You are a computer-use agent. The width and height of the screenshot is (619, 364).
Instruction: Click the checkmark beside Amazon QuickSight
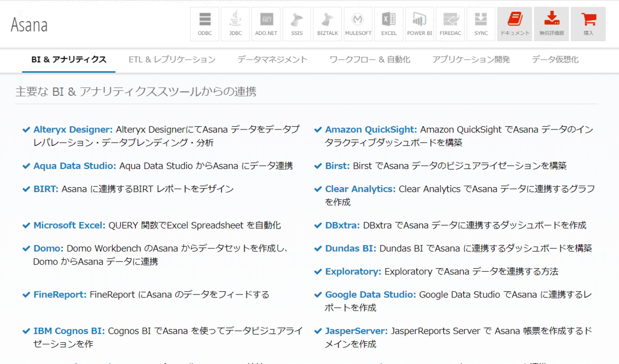[x=318, y=130]
